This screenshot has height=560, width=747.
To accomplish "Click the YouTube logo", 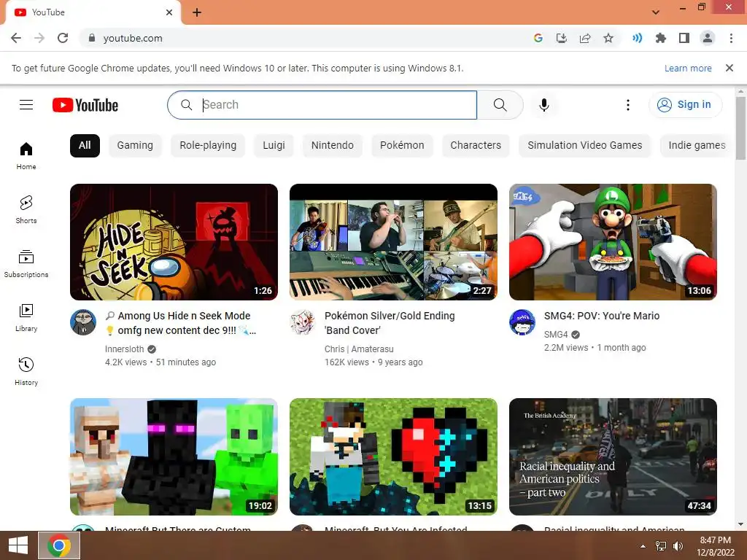I will [85, 105].
